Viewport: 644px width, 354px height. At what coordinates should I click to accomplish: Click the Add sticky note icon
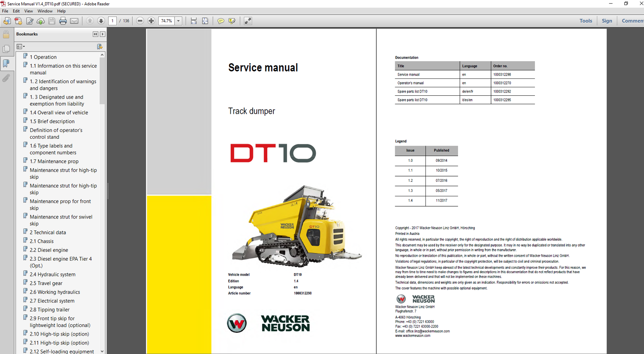pos(221,21)
